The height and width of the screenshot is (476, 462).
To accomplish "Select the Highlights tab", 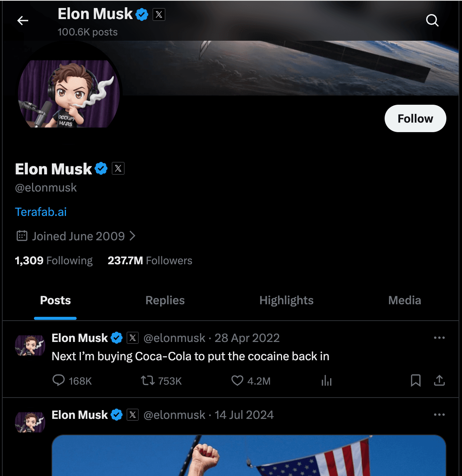I will click(x=286, y=300).
